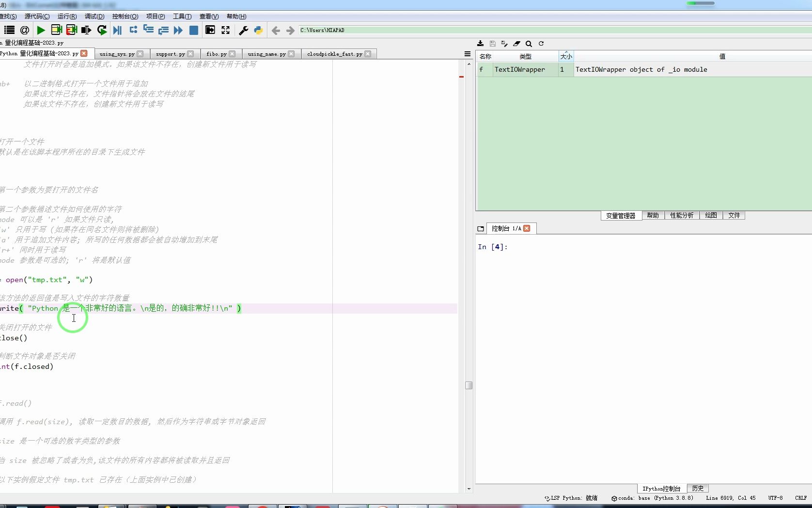812x508 pixels.
Task: Sort variables by the 类型 column header
Action: 526,56
